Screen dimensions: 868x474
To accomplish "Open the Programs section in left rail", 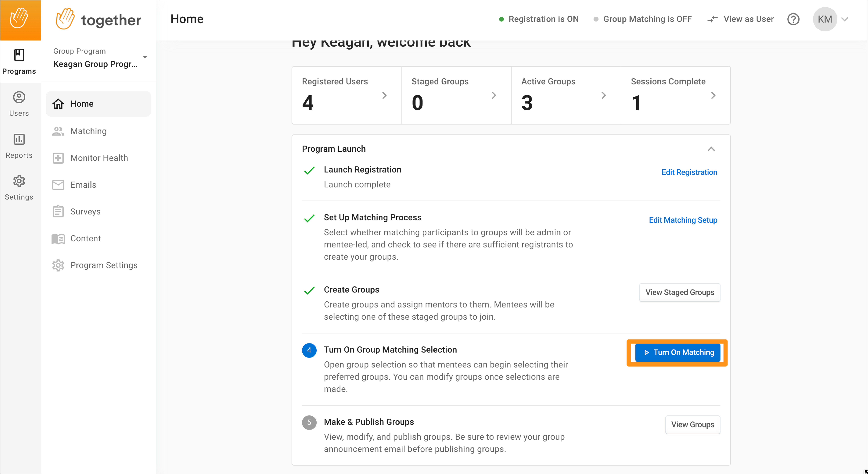I will (19, 62).
